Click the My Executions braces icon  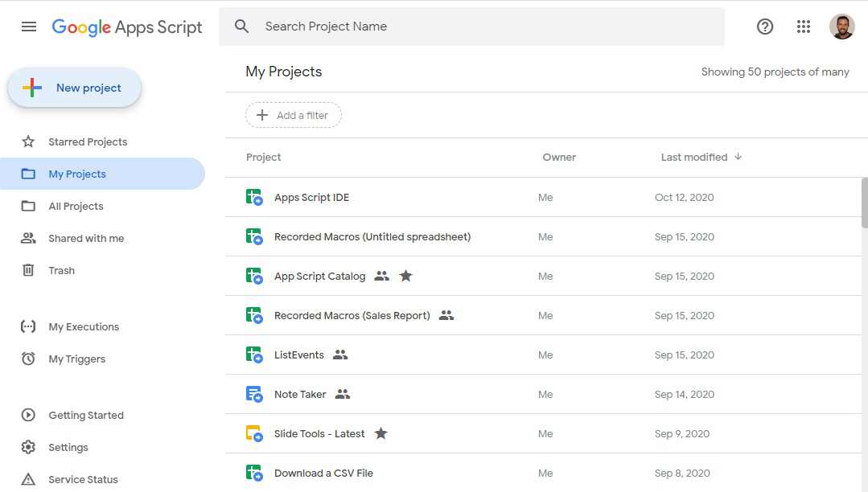click(28, 326)
